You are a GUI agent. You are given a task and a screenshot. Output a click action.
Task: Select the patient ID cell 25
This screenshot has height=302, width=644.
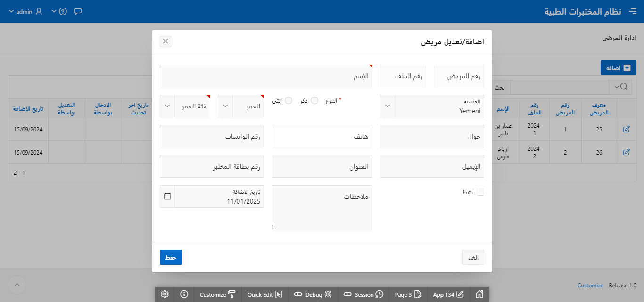(x=599, y=129)
